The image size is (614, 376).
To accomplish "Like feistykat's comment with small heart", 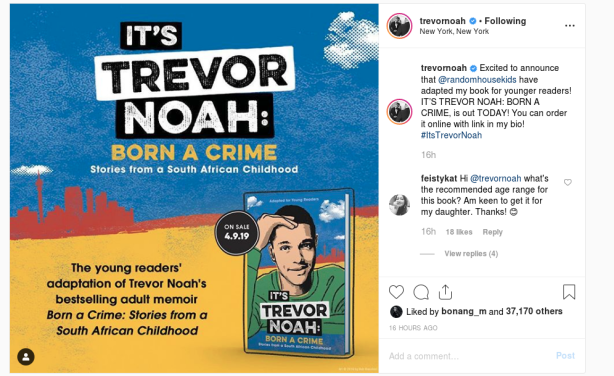I will pyautogui.click(x=567, y=182).
